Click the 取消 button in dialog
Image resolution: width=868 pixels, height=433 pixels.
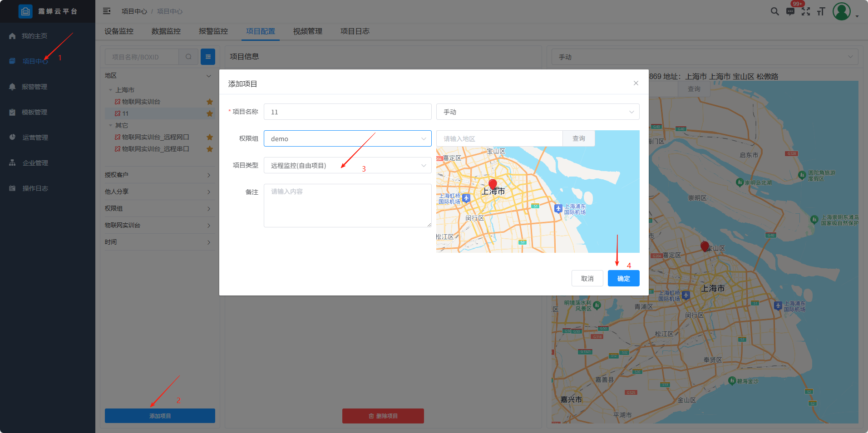pyautogui.click(x=587, y=278)
